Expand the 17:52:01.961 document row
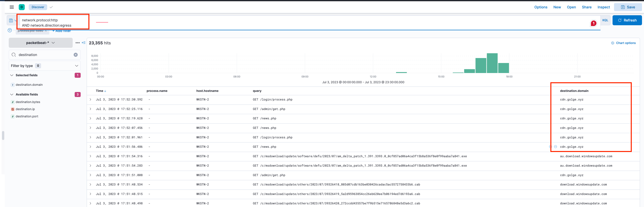This screenshot has height=207, width=644. pyautogui.click(x=90, y=137)
